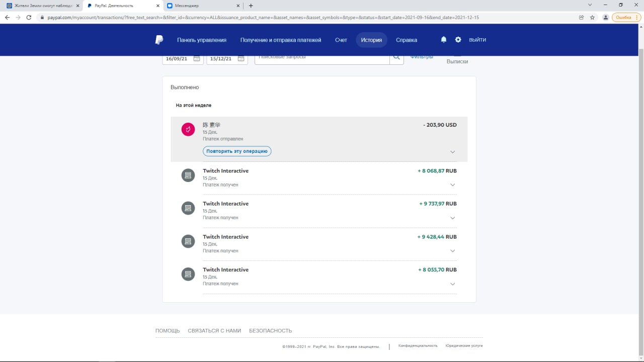Click the PayPal logo icon
This screenshot has width=644, height=362.
click(x=159, y=40)
